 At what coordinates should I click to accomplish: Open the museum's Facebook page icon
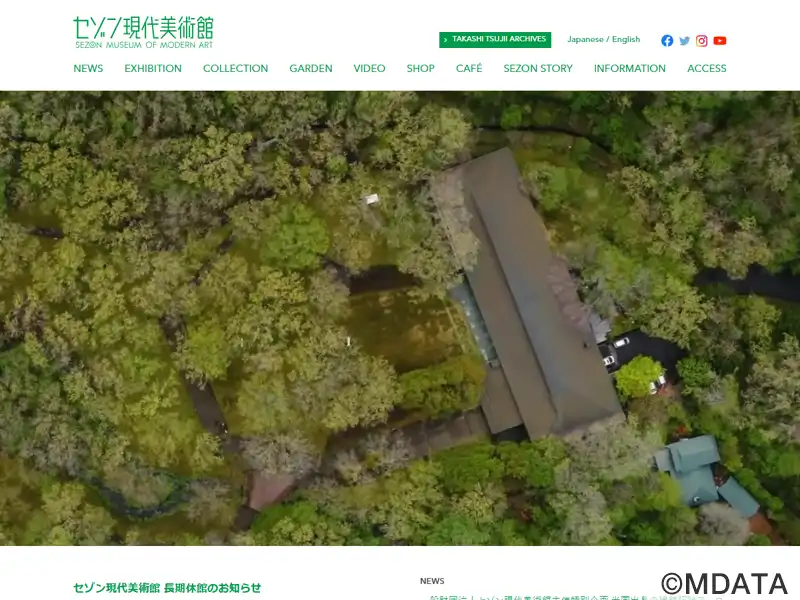pos(667,41)
